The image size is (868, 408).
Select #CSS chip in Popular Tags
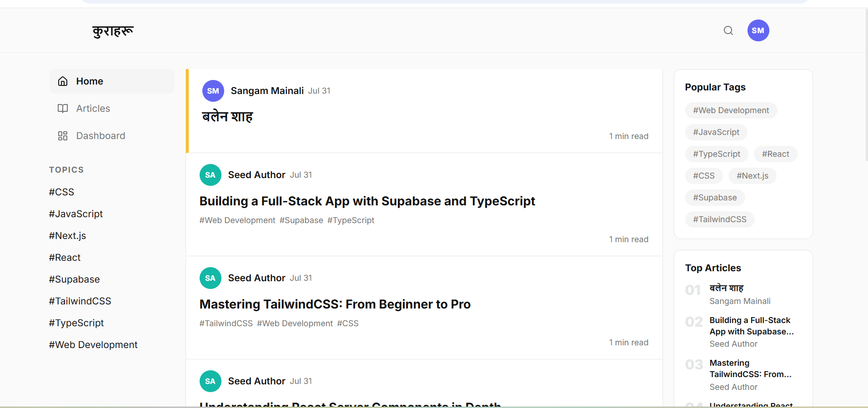(704, 176)
